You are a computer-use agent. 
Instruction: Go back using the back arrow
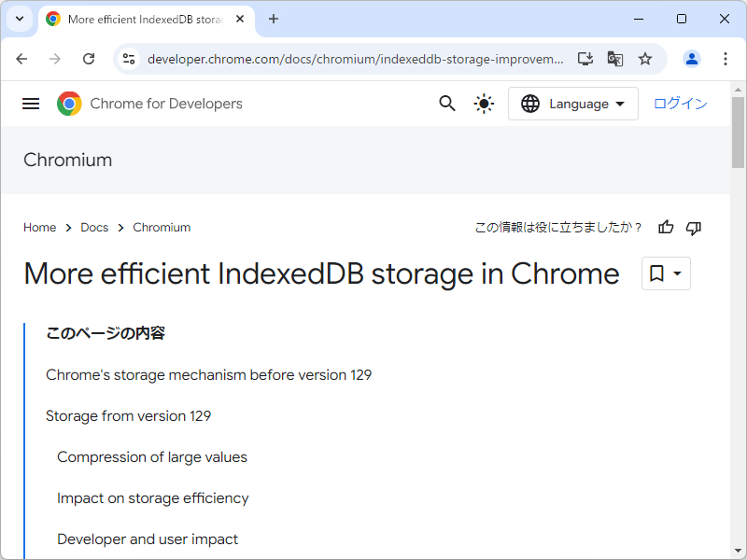coord(21,58)
